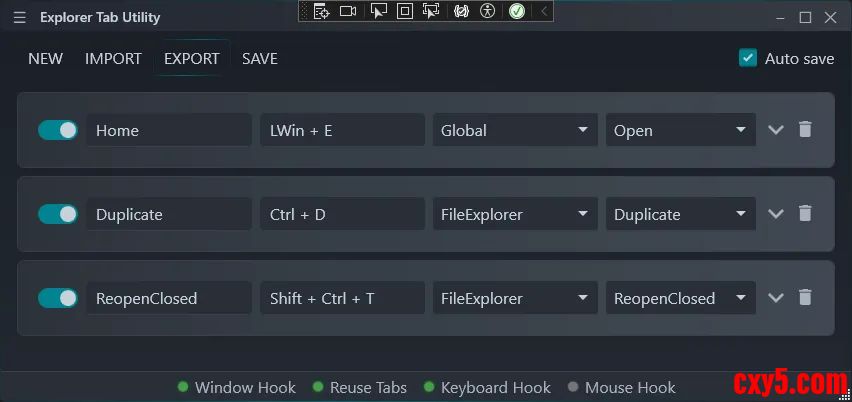Collapse the debug toolbar with the arrow

[544, 11]
